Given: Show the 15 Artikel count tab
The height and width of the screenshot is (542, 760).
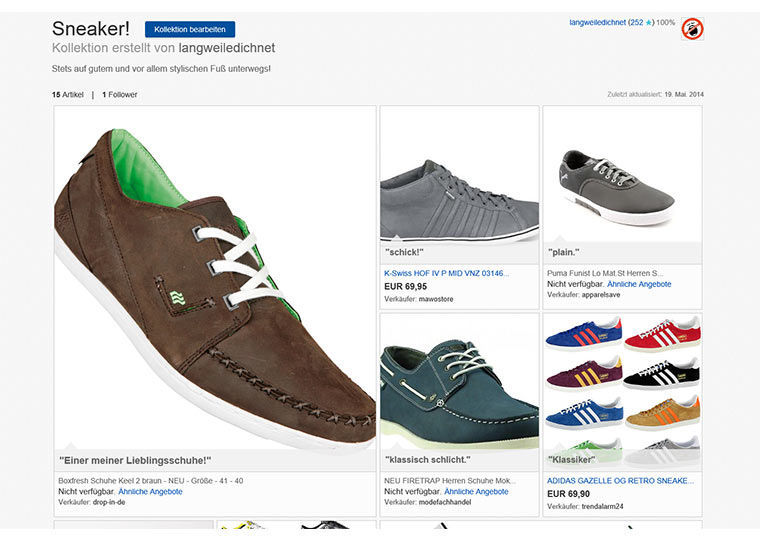Looking at the screenshot, I should tap(68, 95).
